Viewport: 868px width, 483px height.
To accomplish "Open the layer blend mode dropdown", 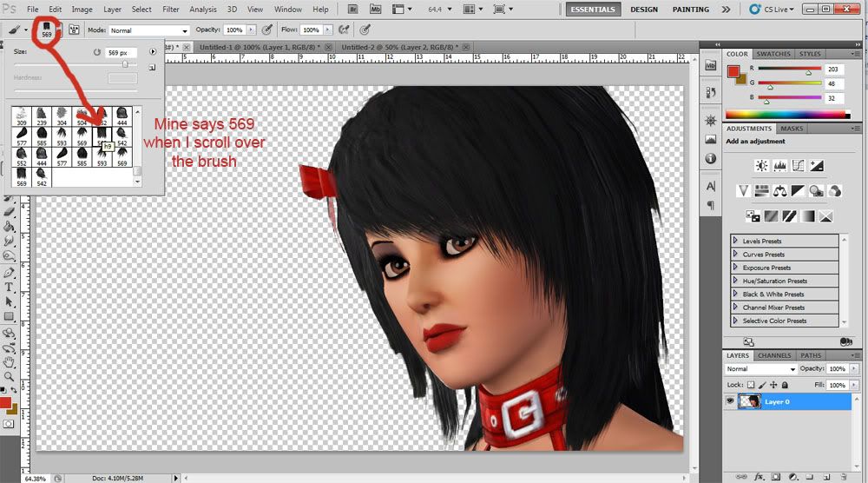I will pyautogui.click(x=760, y=369).
